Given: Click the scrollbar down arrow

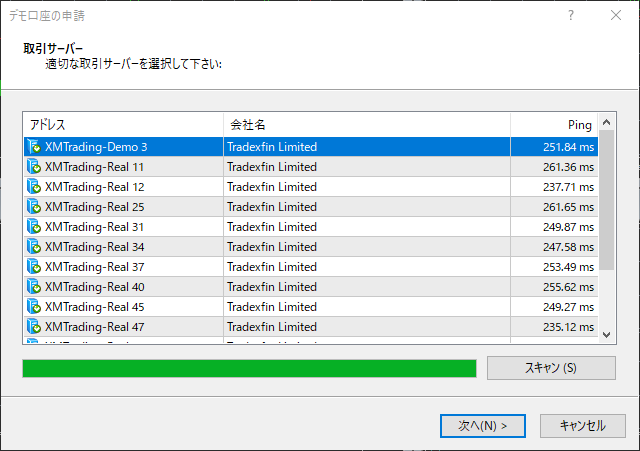Looking at the screenshot, I should pos(607,335).
